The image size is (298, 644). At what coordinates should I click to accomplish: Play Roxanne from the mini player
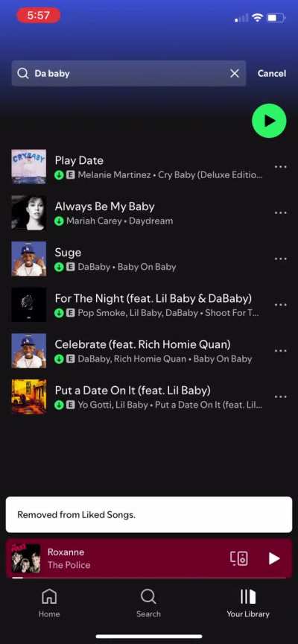273,558
